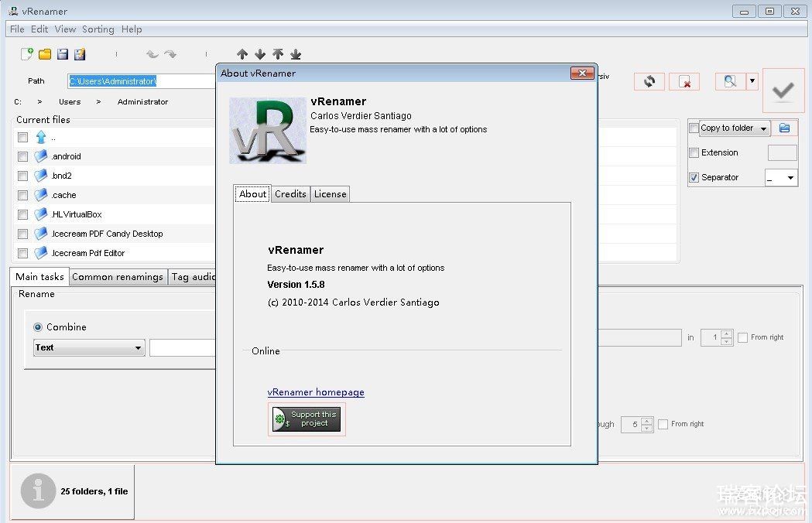
Task: Check the box for .Icecream Pdf Editor
Action: coord(22,253)
